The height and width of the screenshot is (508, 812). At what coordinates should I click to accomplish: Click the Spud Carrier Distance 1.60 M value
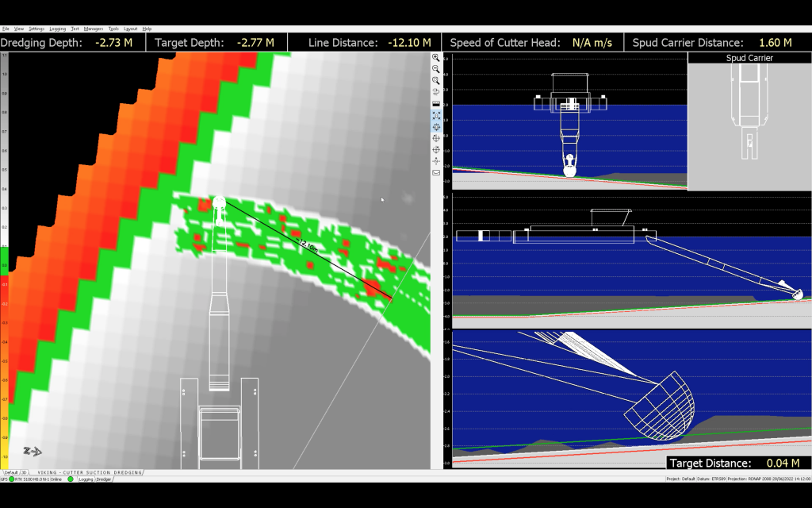point(776,43)
